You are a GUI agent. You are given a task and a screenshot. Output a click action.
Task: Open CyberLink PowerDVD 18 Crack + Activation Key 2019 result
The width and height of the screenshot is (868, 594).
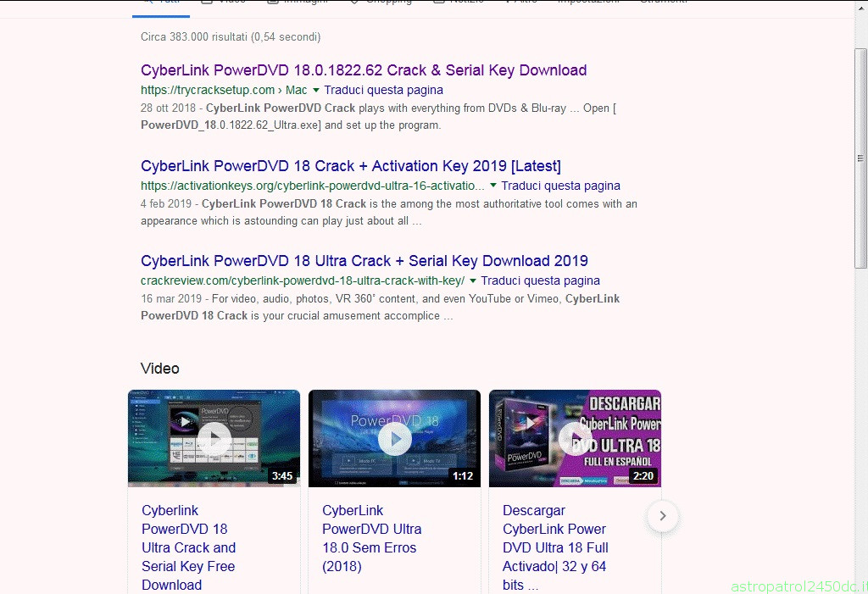pyautogui.click(x=350, y=166)
